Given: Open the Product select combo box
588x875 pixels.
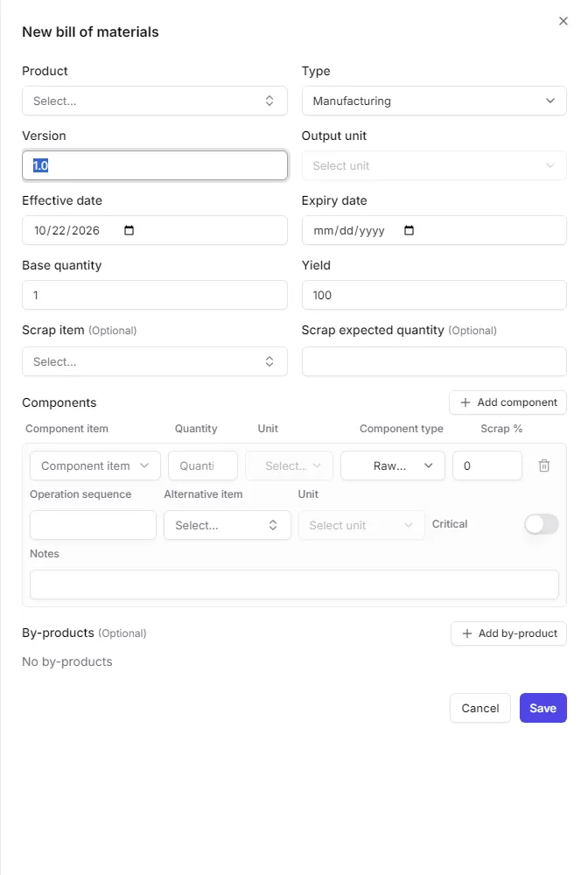Looking at the screenshot, I should pyautogui.click(x=155, y=101).
